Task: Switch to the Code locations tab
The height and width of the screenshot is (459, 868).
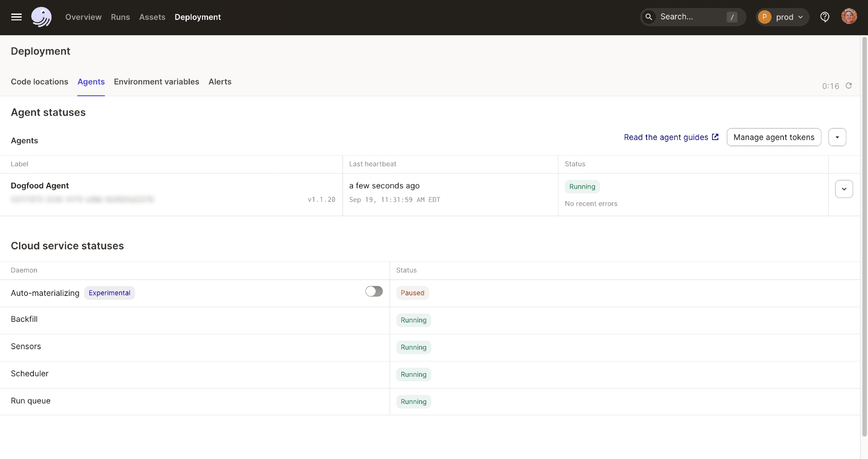Action: [x=39, y=82]
